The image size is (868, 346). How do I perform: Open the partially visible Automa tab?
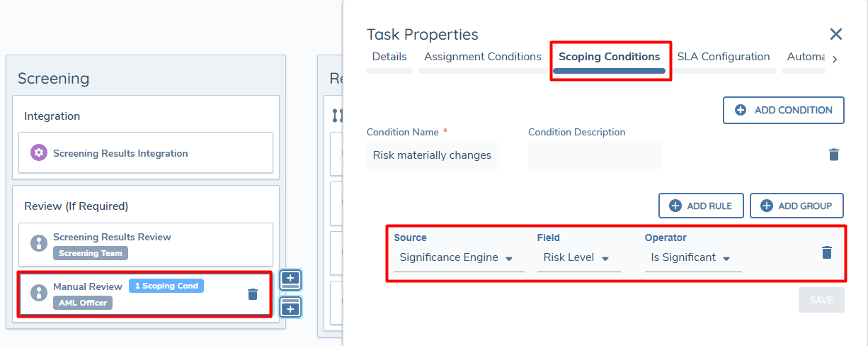click(x=806, y=57)
